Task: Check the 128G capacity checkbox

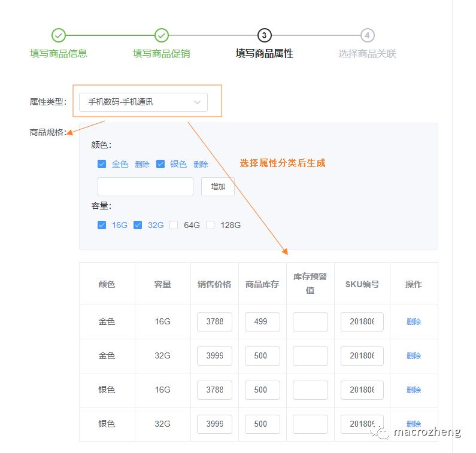Action: (210, 225)
